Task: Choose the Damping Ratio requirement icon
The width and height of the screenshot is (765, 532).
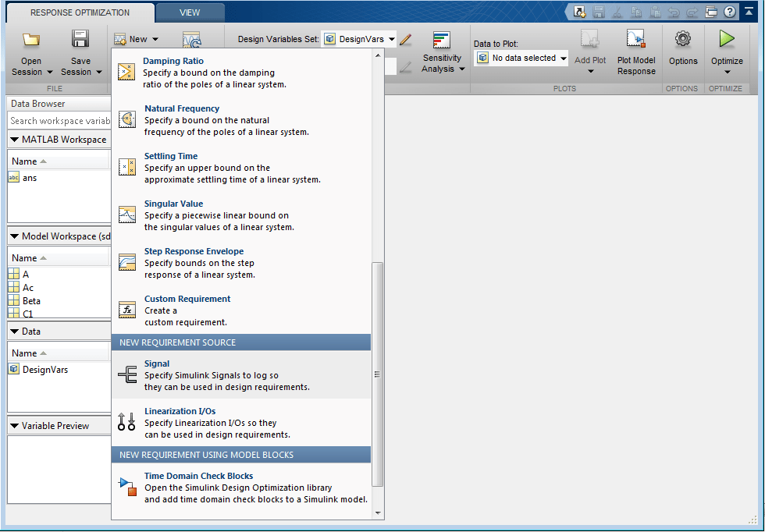Action: tap(126, 73)
